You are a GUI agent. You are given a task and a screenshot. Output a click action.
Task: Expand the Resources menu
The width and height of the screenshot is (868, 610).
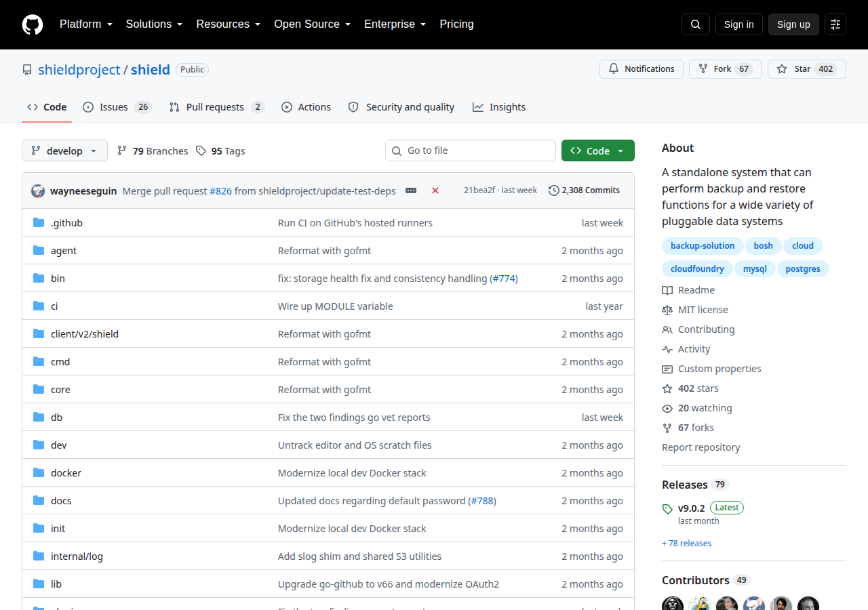229,24
